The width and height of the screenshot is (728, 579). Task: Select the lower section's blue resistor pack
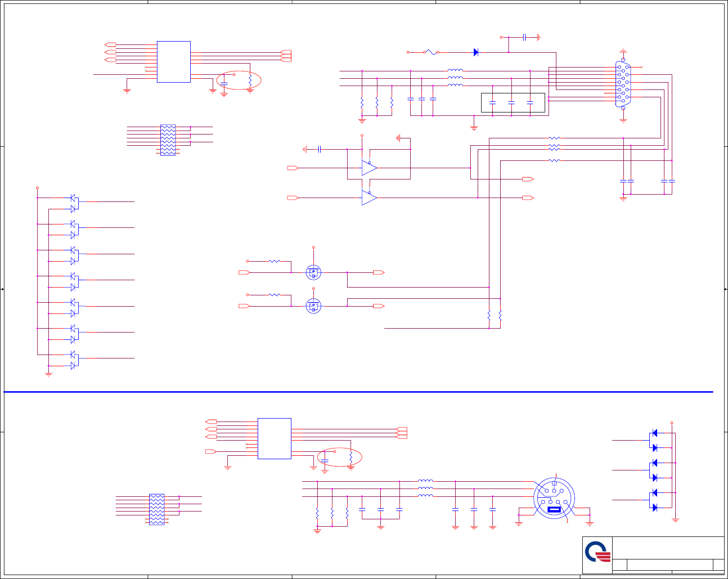pos(156,510)
